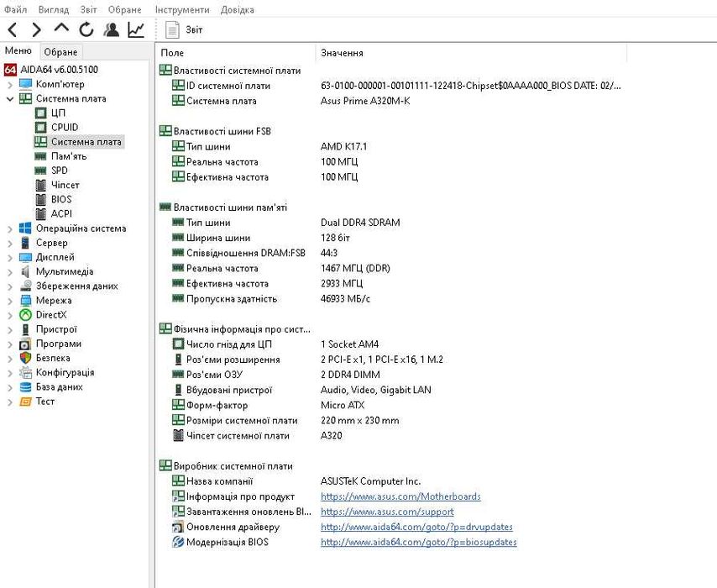This screenshot has height=588, width=717.
Task: Select the CPUID tree item icon
Action: tap(40, 127)
